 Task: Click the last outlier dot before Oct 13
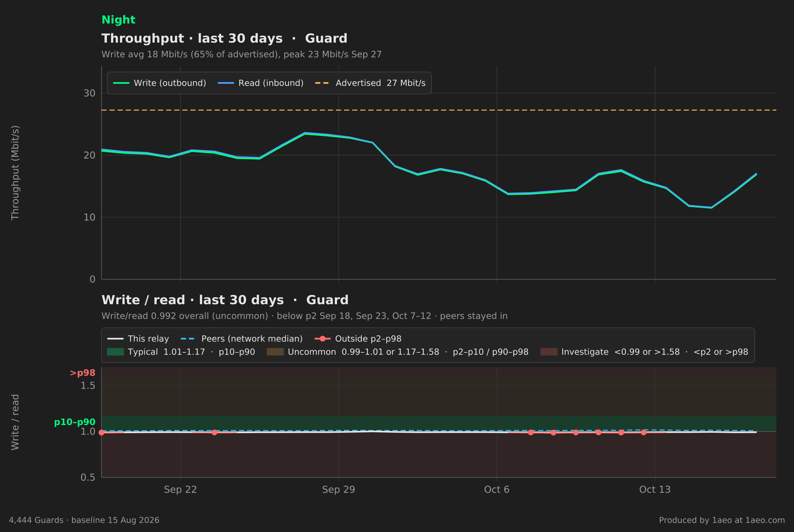click(x=643, y=432)
